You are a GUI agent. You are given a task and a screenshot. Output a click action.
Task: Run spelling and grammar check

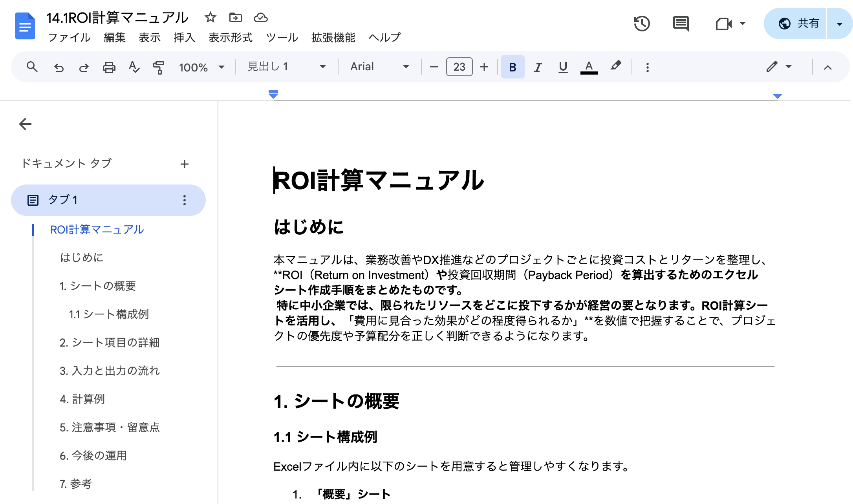coord(134,67)
